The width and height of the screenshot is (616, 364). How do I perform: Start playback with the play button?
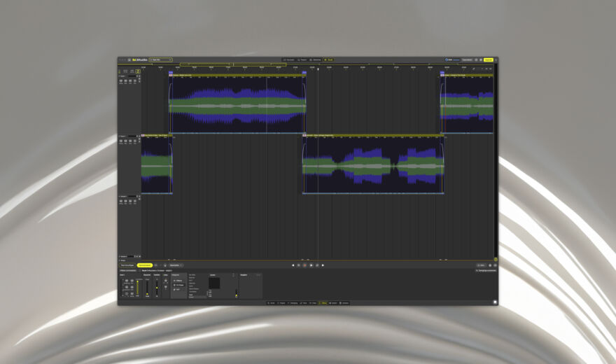pos(311,265)
